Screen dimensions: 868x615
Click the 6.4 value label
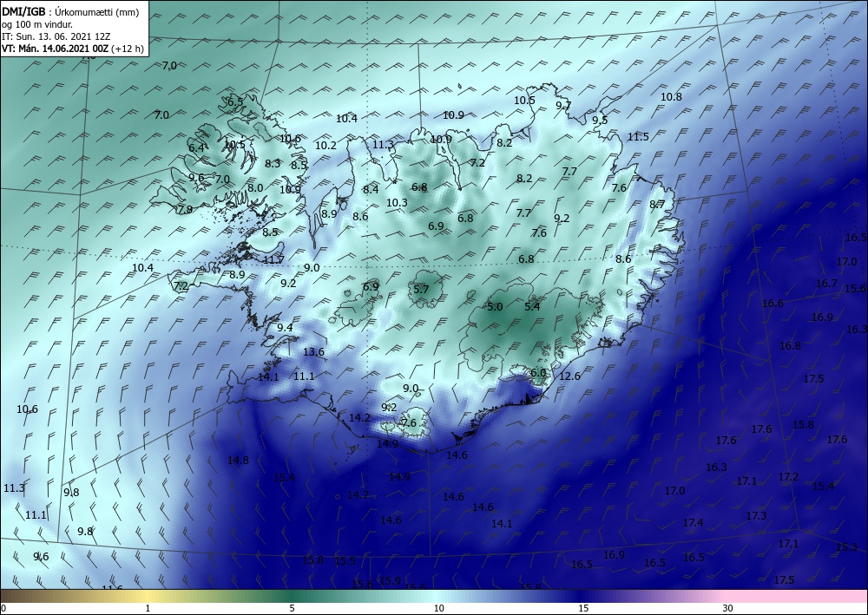196,147
